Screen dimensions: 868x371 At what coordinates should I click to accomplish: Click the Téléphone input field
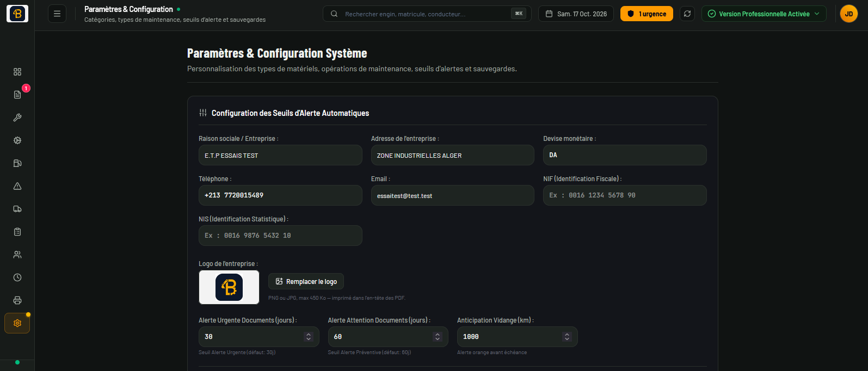point(280,195)
